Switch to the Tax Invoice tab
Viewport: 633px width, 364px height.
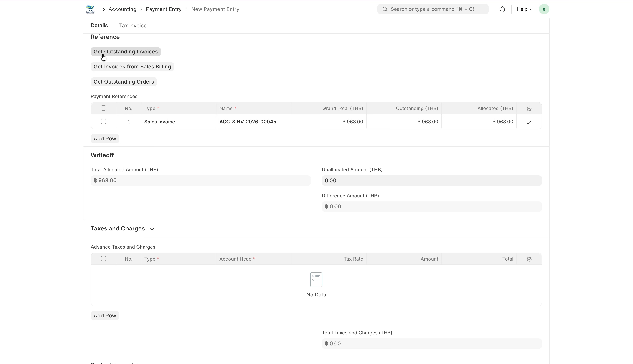[133, 26]
